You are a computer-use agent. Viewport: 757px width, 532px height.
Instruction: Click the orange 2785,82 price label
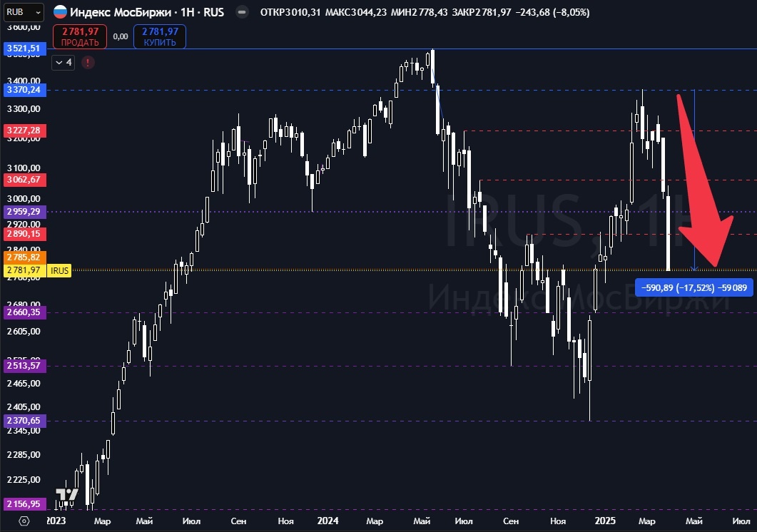(24, 257)
